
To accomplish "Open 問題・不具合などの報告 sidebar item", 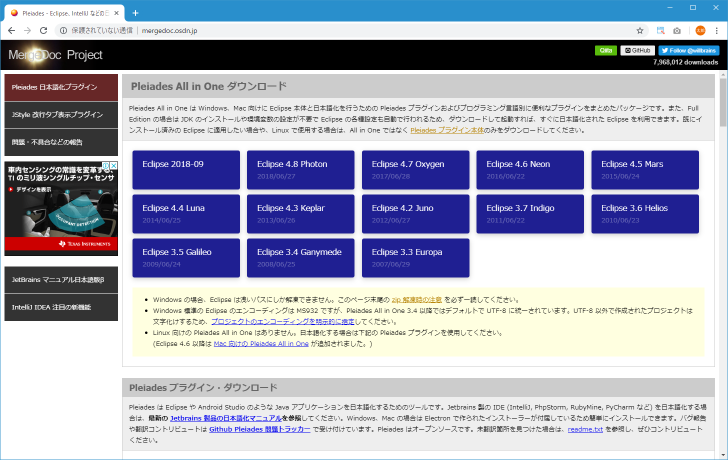I will [61, 142].
